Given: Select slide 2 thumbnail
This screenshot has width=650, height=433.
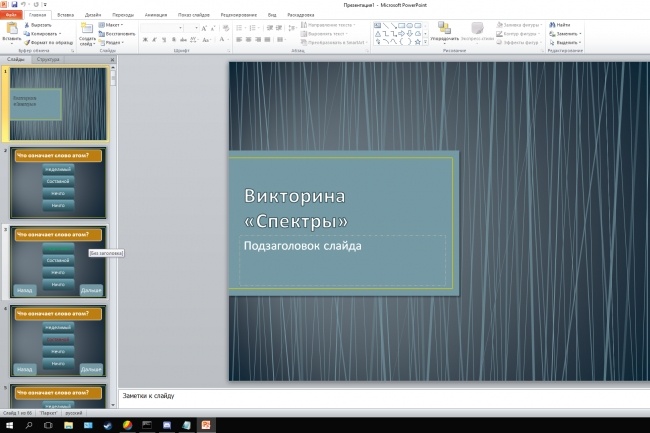Looking at the screenshot, I should pyautogui.click(x=58, y=183).
